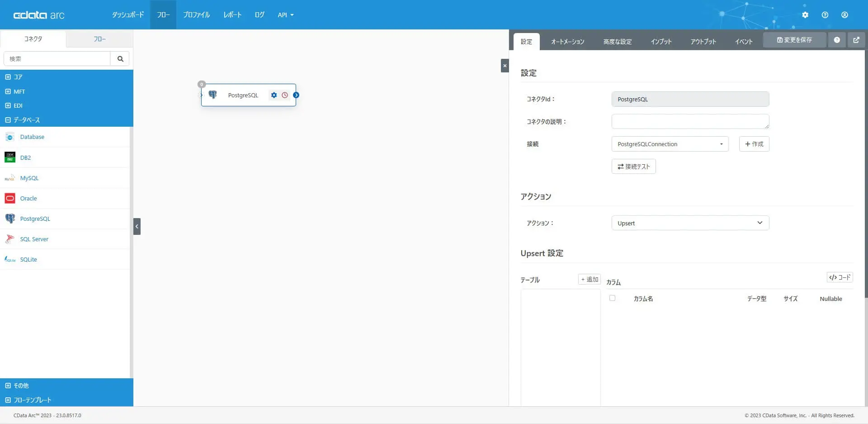Switch to the オートメーション tab
Screen dimensions: 868x424
(x=568, y=42)
